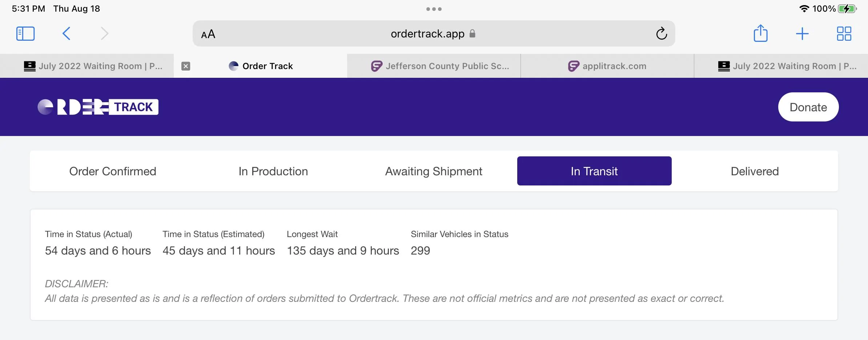Select the Order Confirmed status
The height and width of the screenshot is (340, 868).
[x=113, y=171]
